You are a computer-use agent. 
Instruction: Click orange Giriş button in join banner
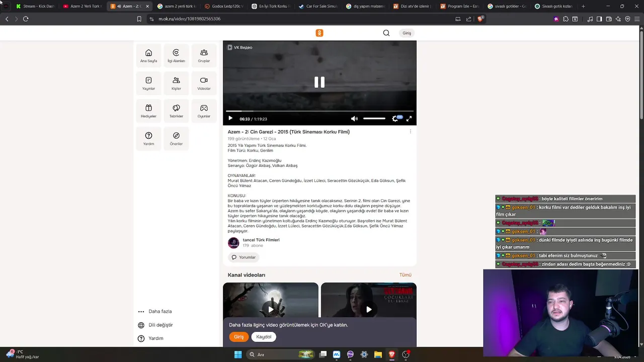tap(238, 337)
